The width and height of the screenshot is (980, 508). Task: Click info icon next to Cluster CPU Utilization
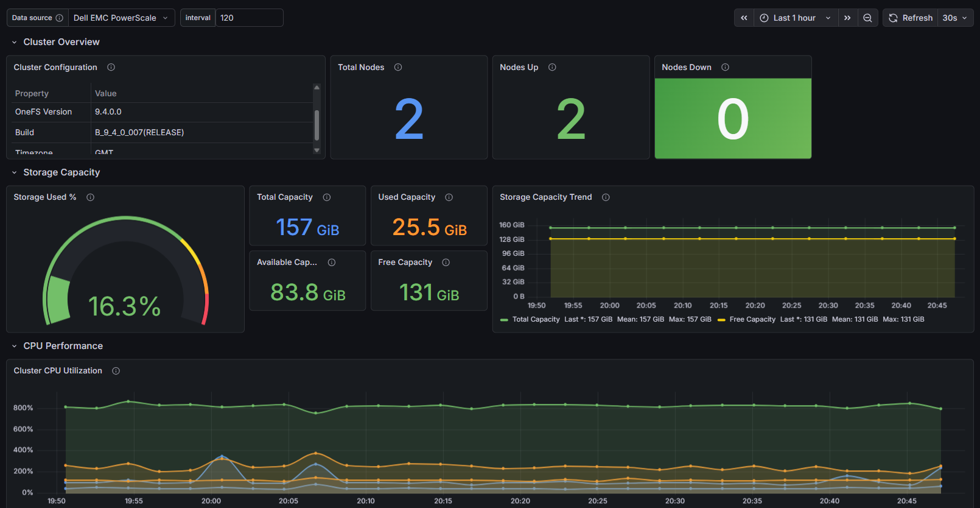point(116,370)
